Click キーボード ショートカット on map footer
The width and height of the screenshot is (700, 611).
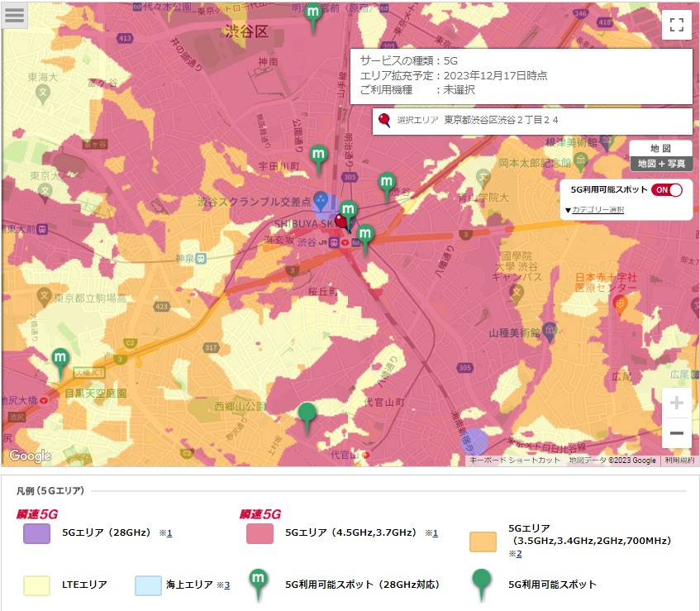click(514, 461)
